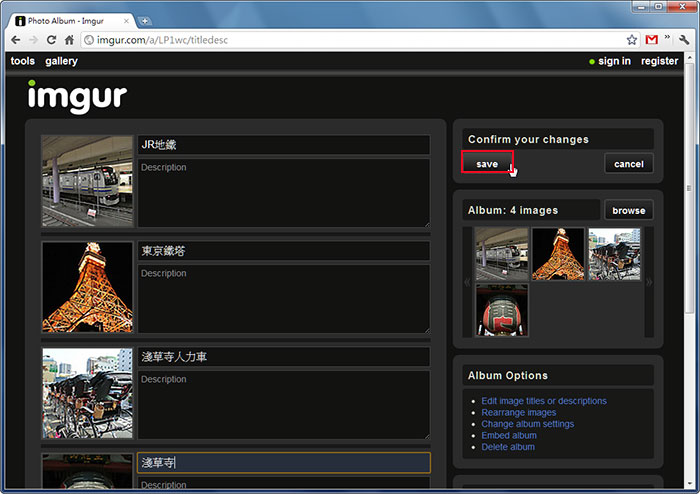
Task: Click the page vertical scrollbar
Action: pos(689,187)
